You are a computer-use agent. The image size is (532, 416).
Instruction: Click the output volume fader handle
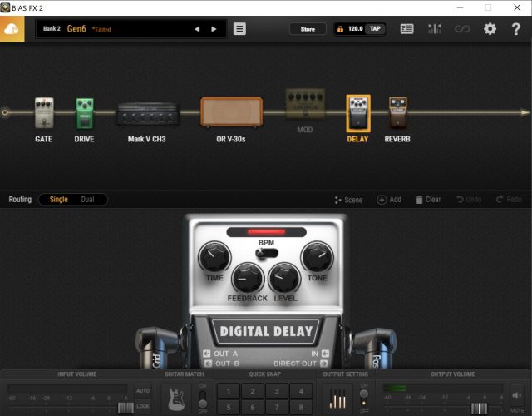pyautogui.click(x=480, y=408)
